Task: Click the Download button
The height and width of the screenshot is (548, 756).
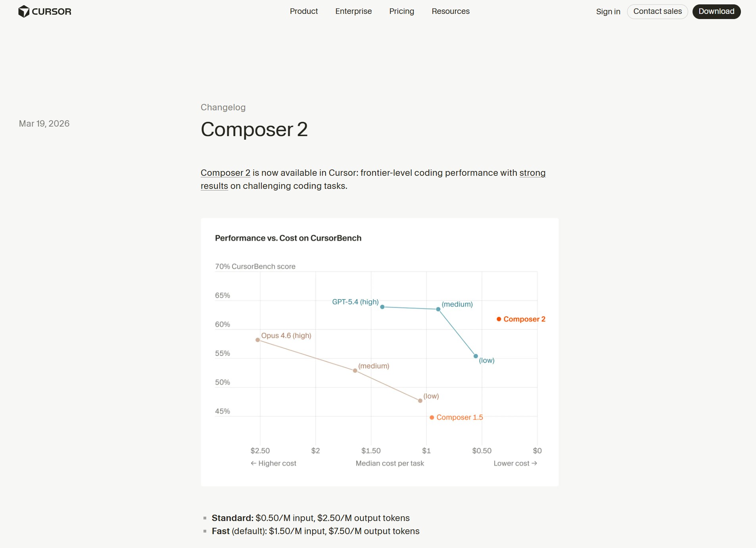Action: pos(716,11)
